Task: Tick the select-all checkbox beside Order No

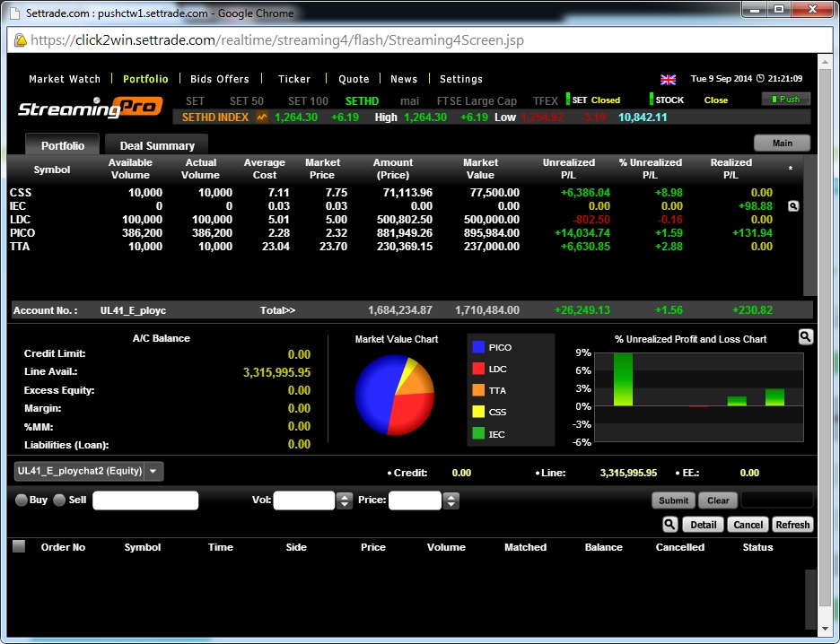Action: [19, 546]
